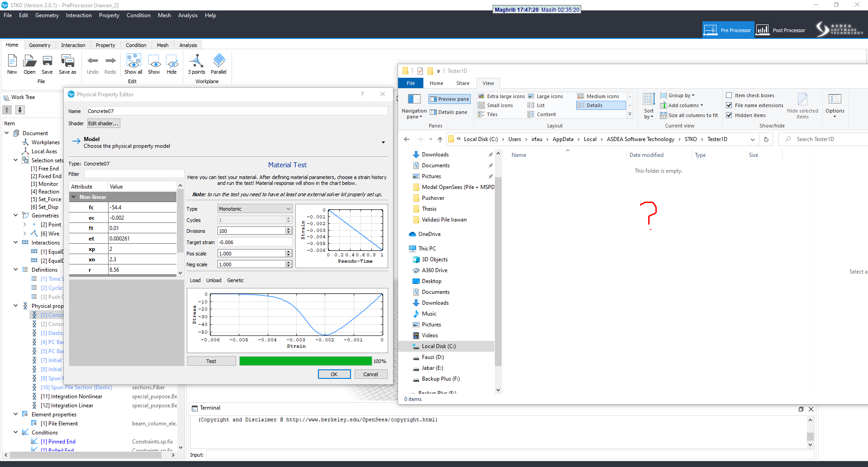Viewport: 868px width, 467px height.
Task: Click the Hide icon in Edit group
Action: 172,64
